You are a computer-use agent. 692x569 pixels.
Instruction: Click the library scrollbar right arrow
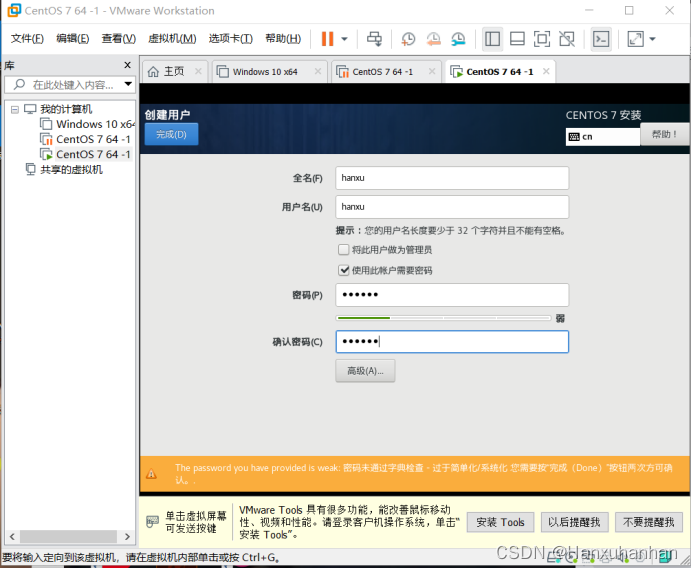coord(127,536)
